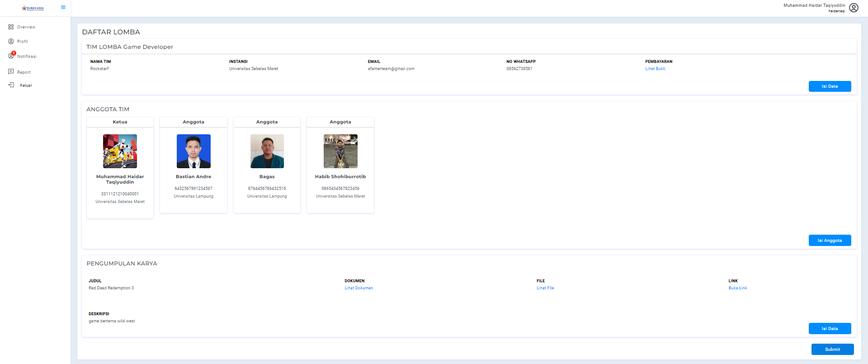This screenshot has width=868, height=364.
Task: Follow the Buka Link hyperlink
Action: pyautogui.click(x=737, y=288)
